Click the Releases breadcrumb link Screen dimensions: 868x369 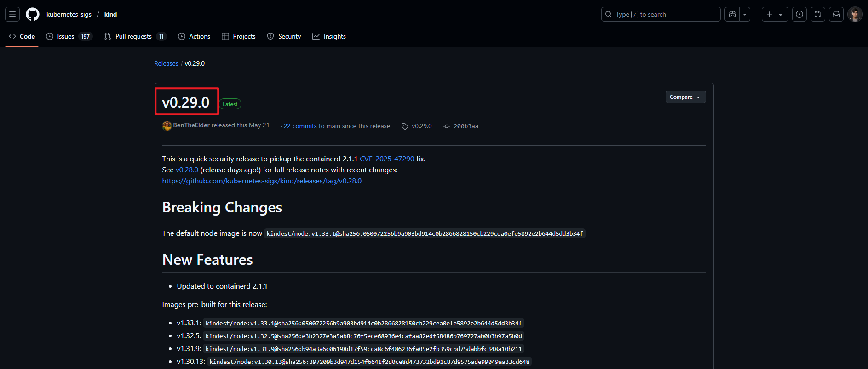(166, 63)
